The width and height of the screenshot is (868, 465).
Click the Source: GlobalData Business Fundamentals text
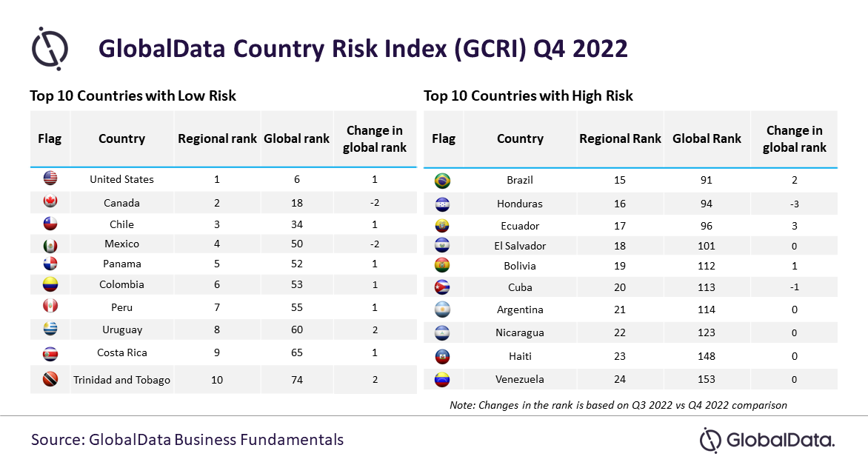coord(187,440)
